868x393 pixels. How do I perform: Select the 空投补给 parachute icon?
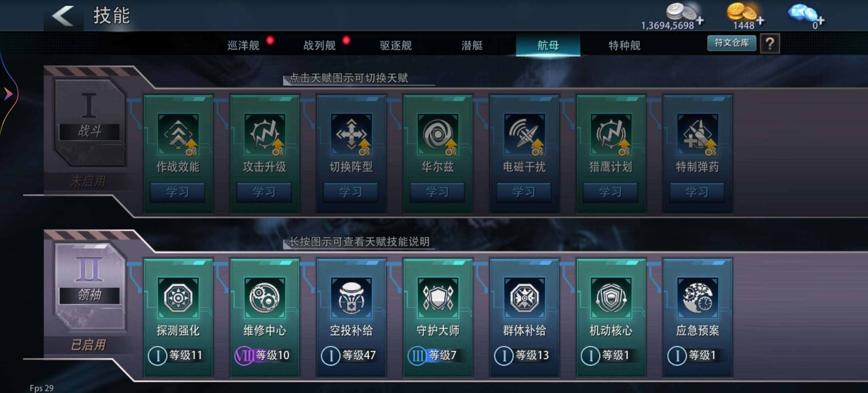(x=351, y=298)
